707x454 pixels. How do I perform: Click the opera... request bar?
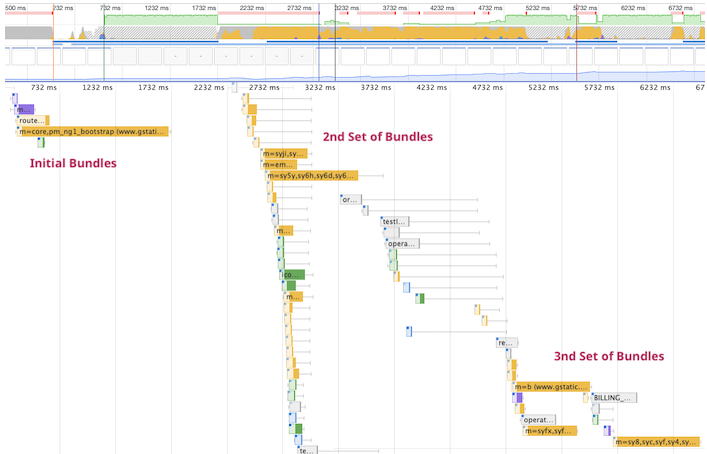pyautogui.click(x=402, y=243)
